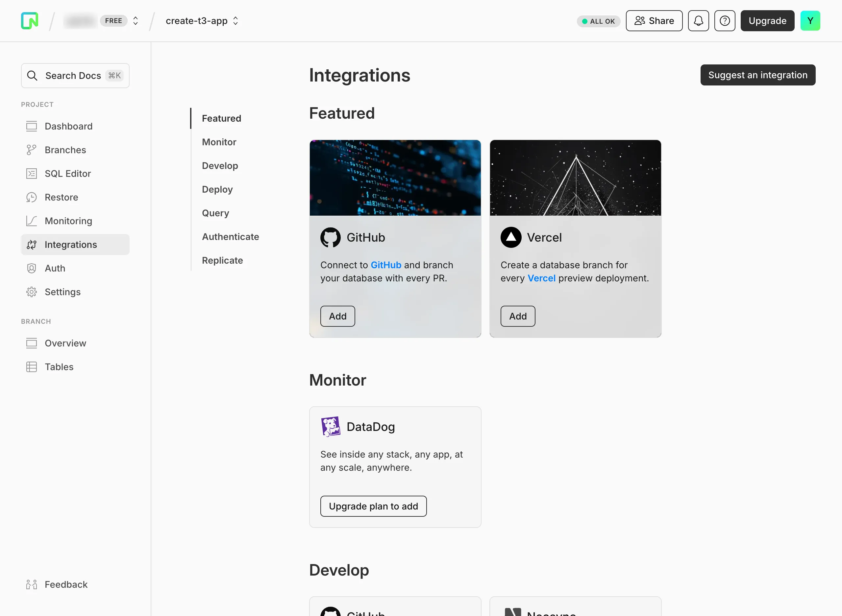Jump to the Replicate section
Screen dimensions: 842x616
222,261
